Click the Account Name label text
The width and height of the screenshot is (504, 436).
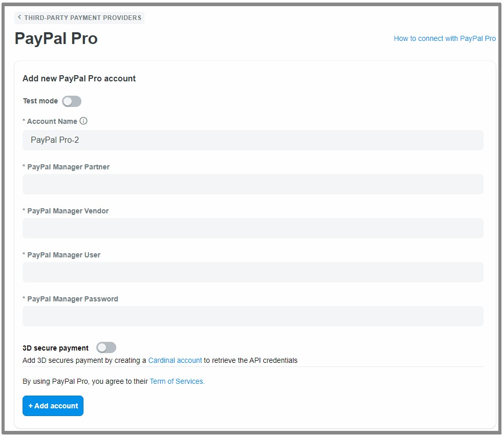[52, 121]
